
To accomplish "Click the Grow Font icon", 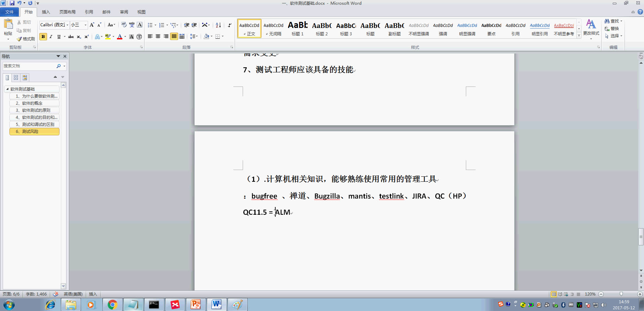I will (x=92, y=25).
